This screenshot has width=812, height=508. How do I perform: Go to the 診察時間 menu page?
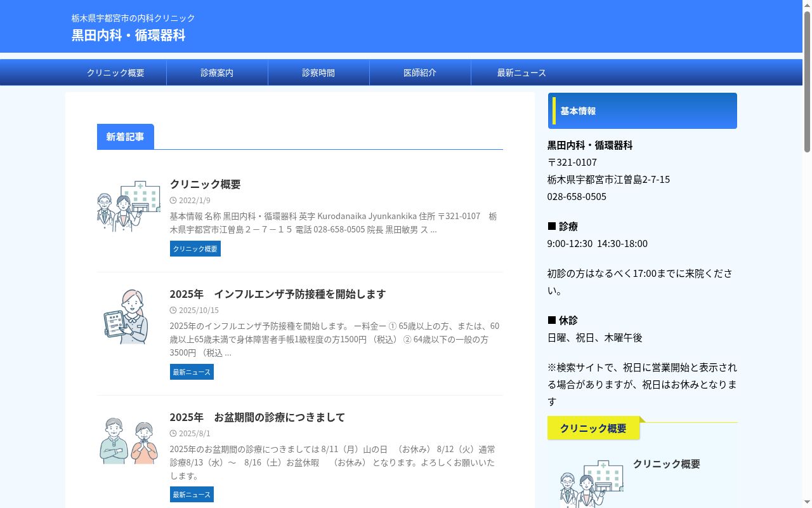click(318, 72)
